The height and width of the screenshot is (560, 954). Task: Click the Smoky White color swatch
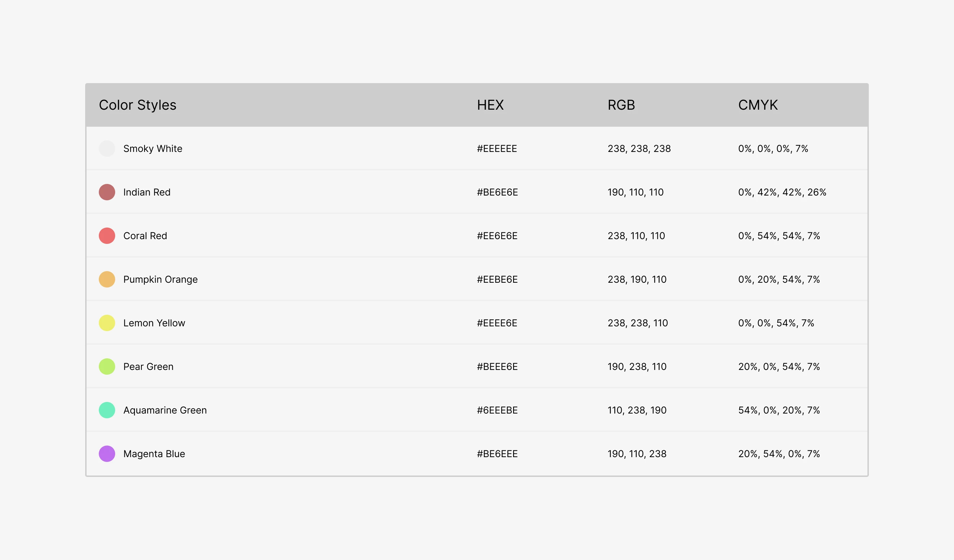click(107, 149)
